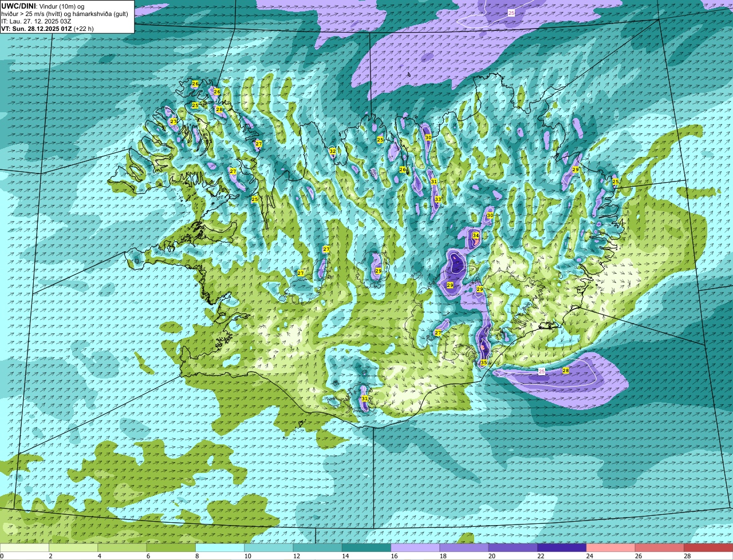
Task: Click the '14' tick label on color scale
Action: coord(345,555)
